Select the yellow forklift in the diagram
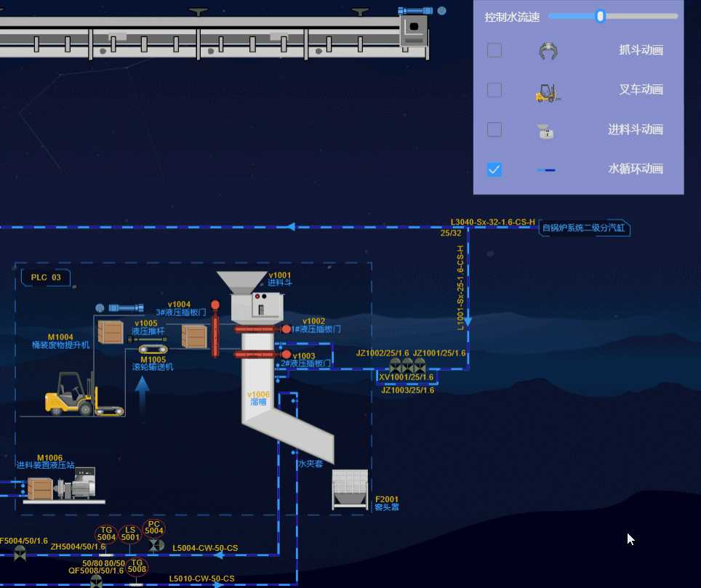Screen dimensions: 701x588 pyautogui.click(x=71, y=394)
